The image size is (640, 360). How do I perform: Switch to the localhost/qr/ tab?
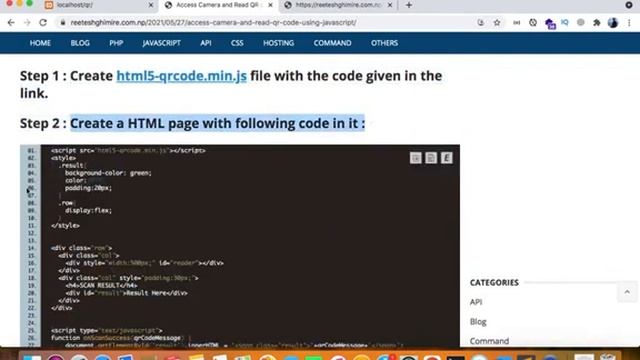[x=98, y=5]
